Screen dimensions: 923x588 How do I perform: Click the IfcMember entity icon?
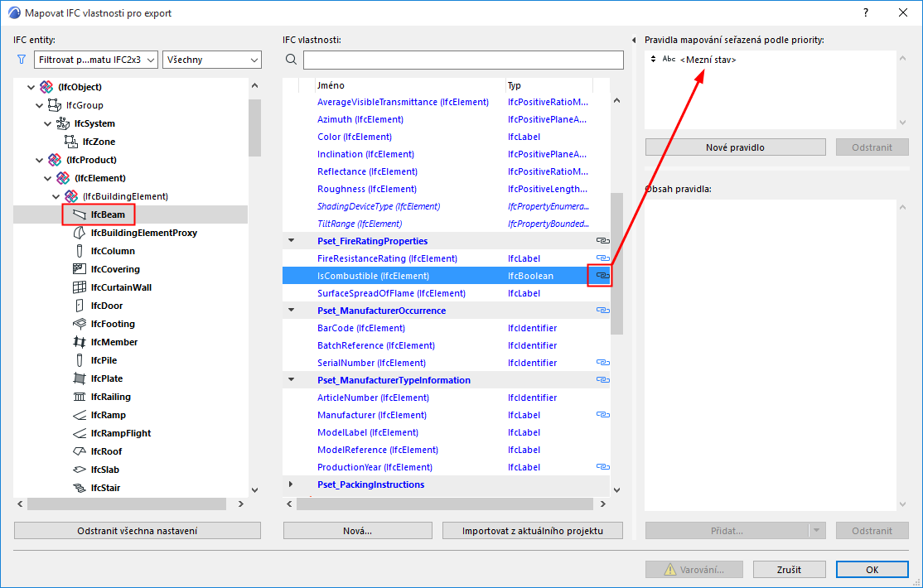click(80, 342)
